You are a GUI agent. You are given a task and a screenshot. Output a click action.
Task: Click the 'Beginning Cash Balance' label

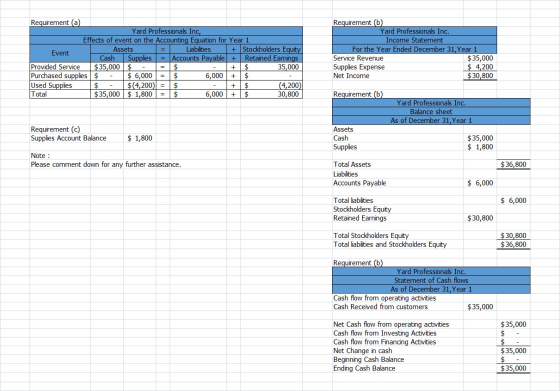coord(369,360)
